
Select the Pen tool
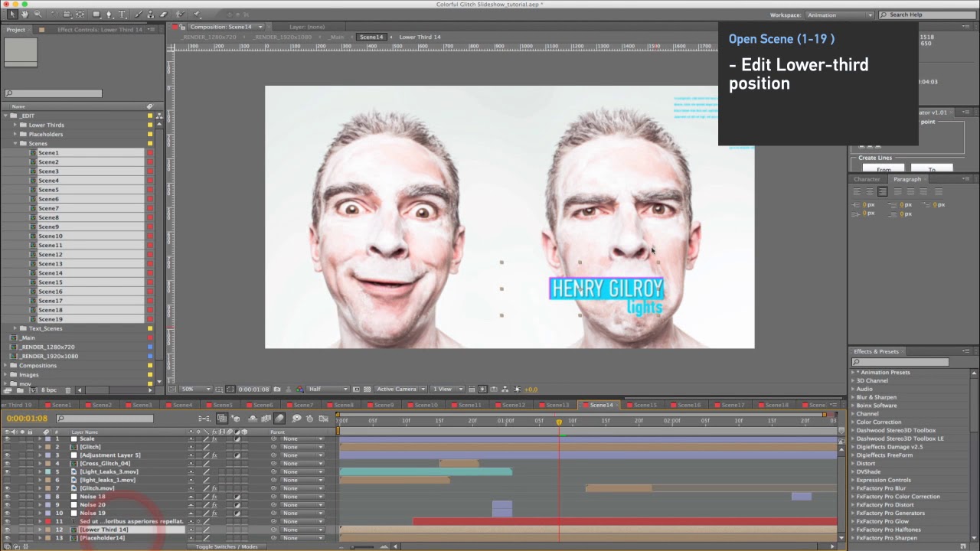tap(109, 15)
